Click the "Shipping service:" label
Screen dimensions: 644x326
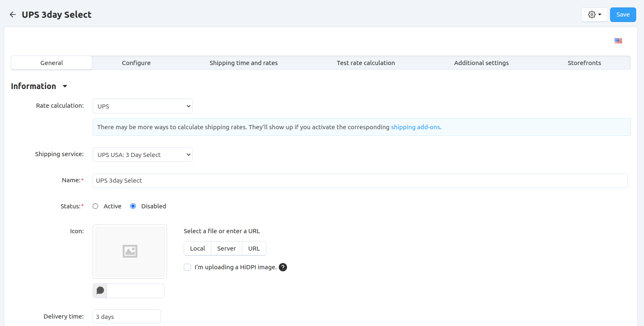(x=60, y=154)
